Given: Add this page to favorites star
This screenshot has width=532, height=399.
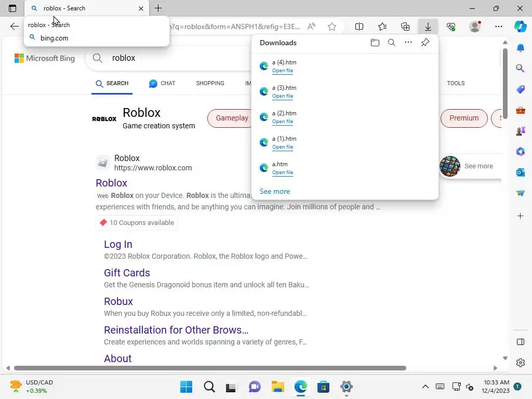Looking at the screenshot, I should tap(332, 26).
